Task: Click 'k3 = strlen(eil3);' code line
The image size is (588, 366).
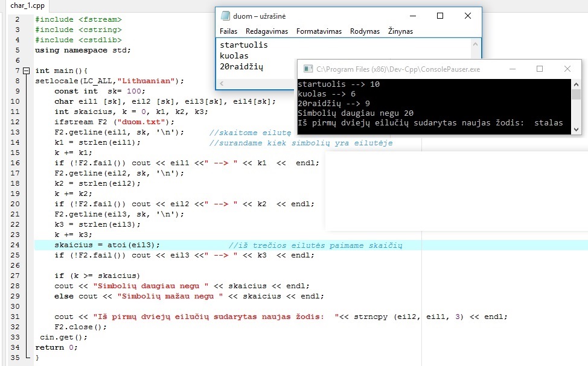Action: (x=98, y=224)
